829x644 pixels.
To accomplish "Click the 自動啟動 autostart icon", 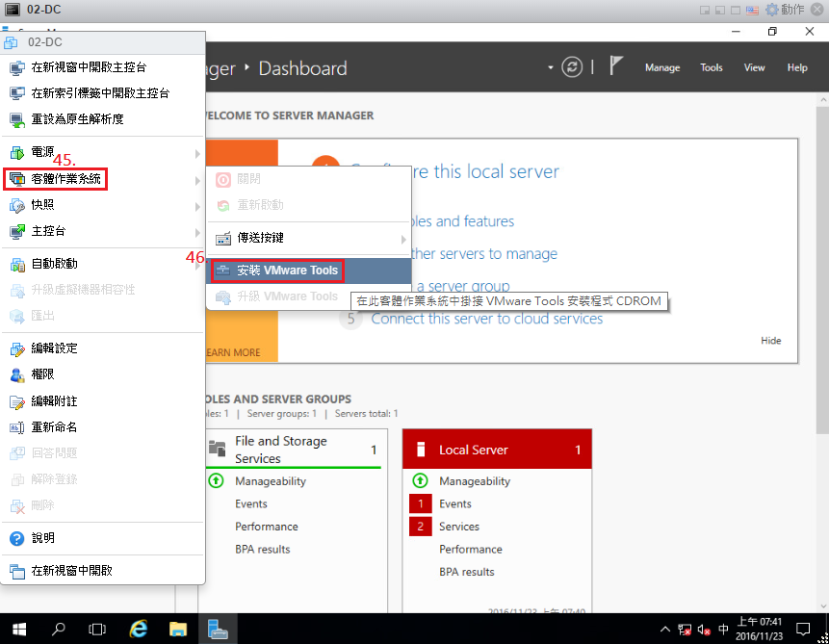I will pos(17,264).
